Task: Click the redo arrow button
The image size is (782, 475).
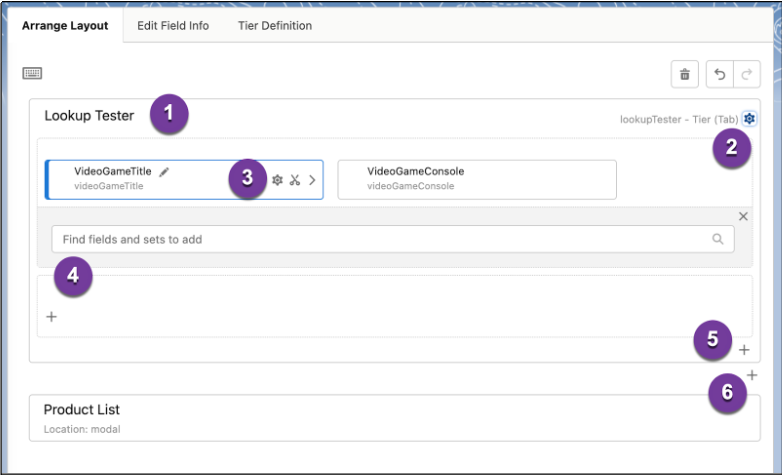Action: [x=747, y=74]
